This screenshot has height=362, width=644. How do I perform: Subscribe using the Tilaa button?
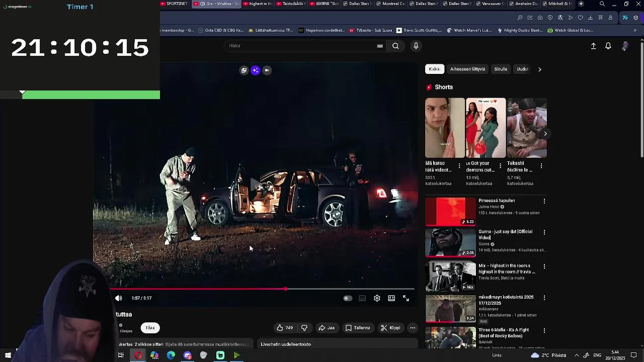[x=150, y=328]
